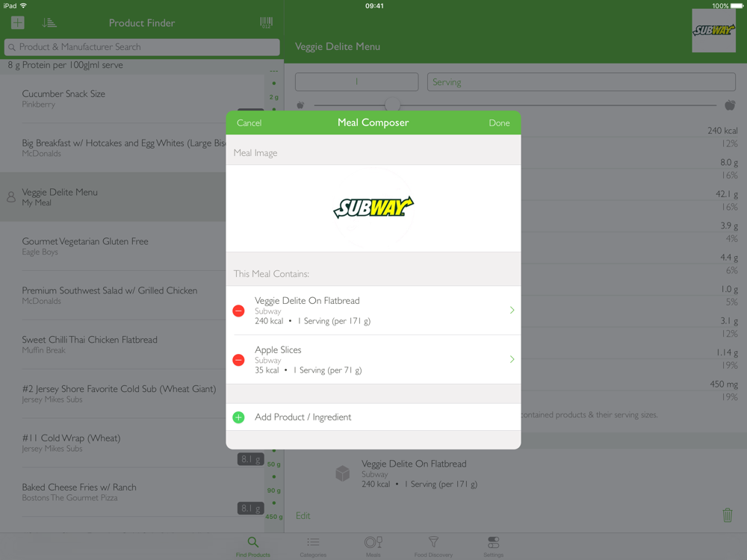Tap the 42.1 g nutrition value
Screen dimensions: 747x560
coord(727,194)
